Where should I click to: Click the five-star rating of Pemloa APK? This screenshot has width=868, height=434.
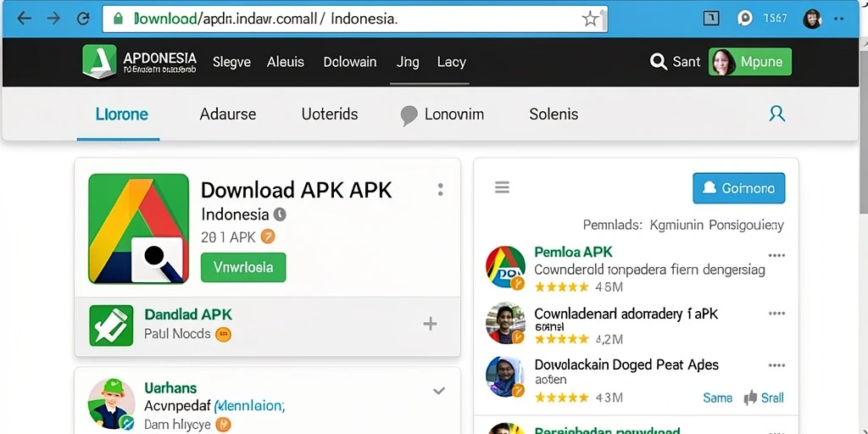(561, 287)
